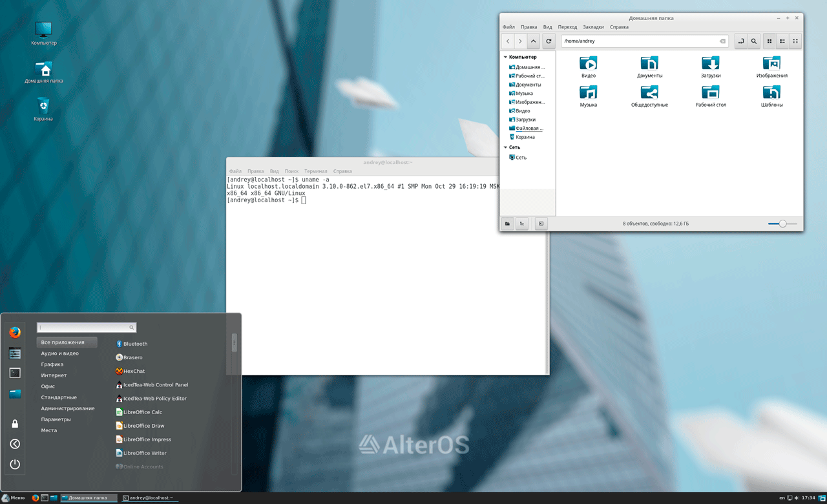Open the Переход menu in file manager

[567, 27]
